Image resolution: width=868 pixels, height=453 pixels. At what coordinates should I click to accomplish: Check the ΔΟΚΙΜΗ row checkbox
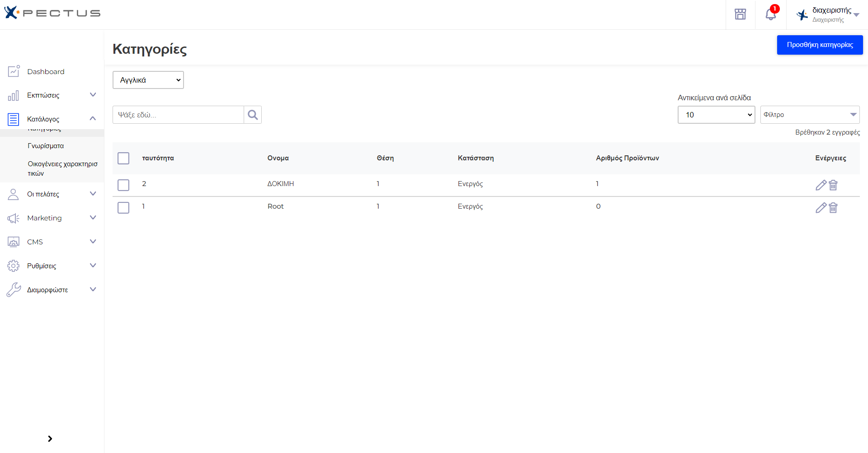[x=123, y=185]
